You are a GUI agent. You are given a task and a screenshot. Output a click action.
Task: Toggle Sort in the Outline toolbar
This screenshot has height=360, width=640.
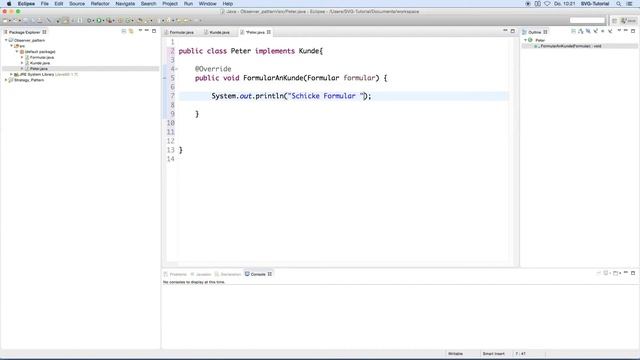click(580, 31)
